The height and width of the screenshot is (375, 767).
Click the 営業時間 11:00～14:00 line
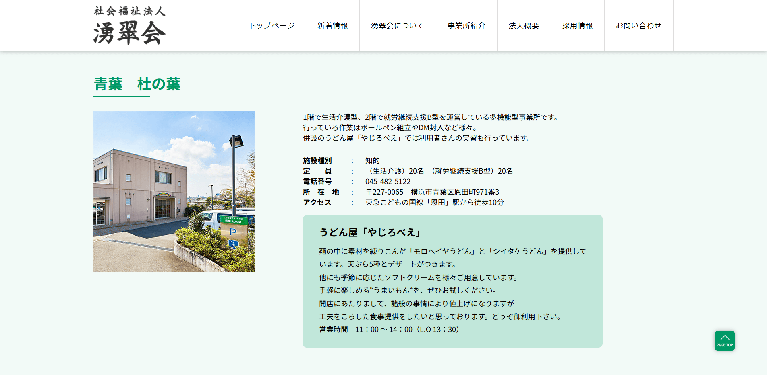click(389, 330)
